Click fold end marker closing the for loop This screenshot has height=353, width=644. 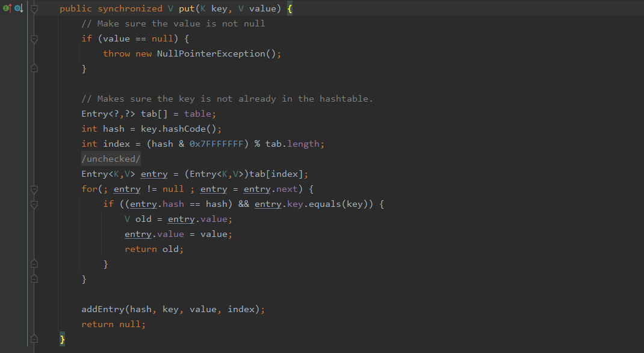(34, 279)
